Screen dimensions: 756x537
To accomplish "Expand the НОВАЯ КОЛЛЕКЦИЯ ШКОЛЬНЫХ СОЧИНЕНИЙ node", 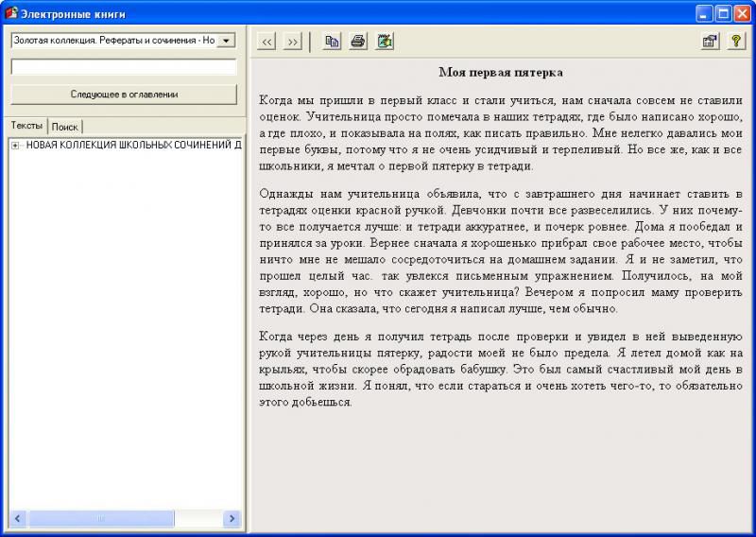I will pos(15,145).
